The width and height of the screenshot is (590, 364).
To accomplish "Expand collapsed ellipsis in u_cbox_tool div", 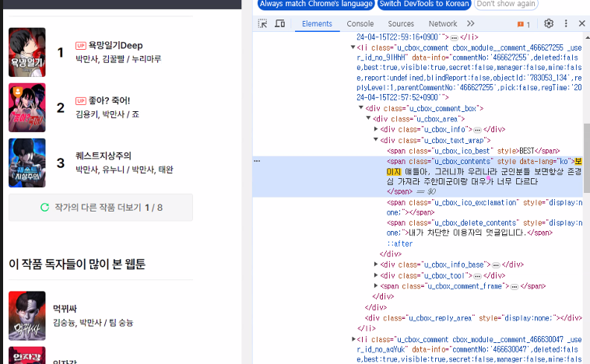I will click(x=477, y=276).
